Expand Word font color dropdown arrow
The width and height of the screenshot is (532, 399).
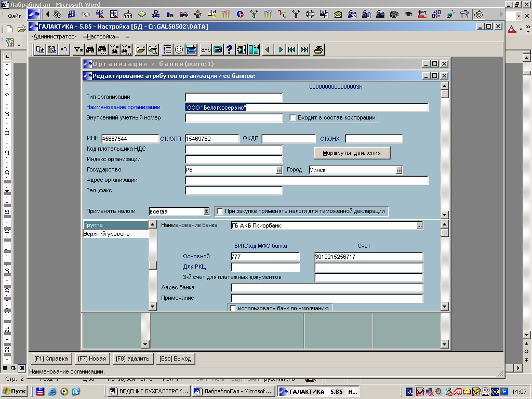[521, 29]
